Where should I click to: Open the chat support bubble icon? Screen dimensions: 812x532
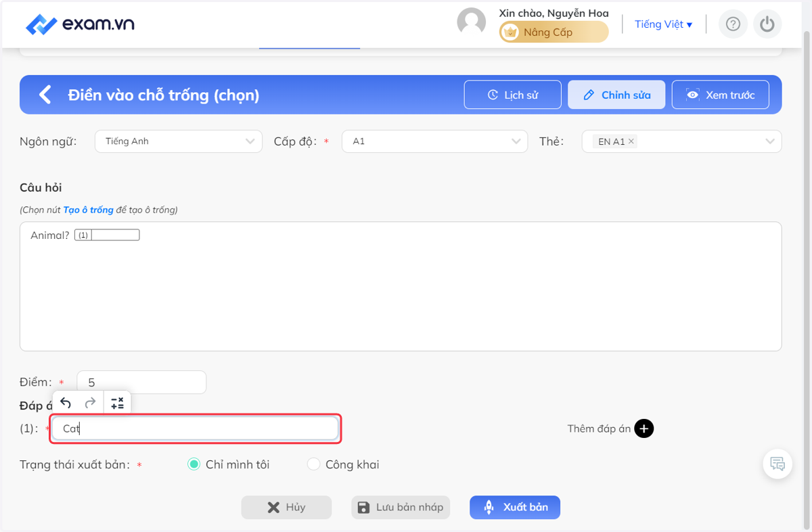pyautogui.click(x=777, y=464)
